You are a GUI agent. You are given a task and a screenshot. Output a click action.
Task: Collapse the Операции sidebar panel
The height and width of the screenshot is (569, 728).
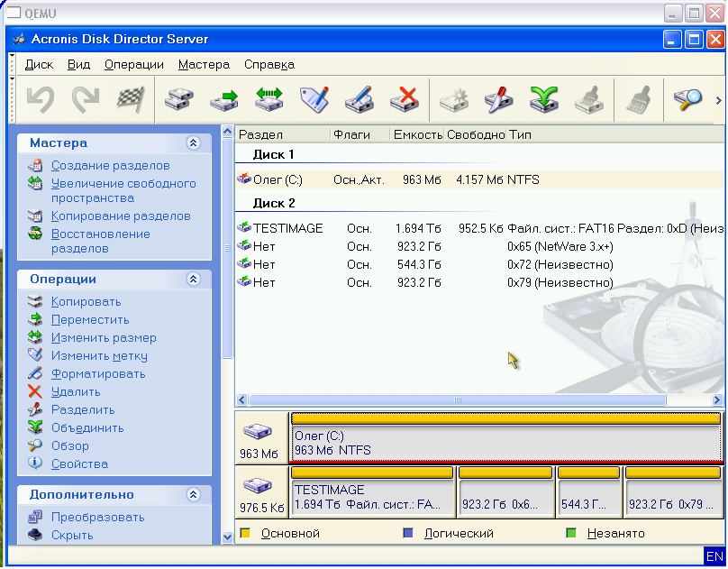(193, 280)
